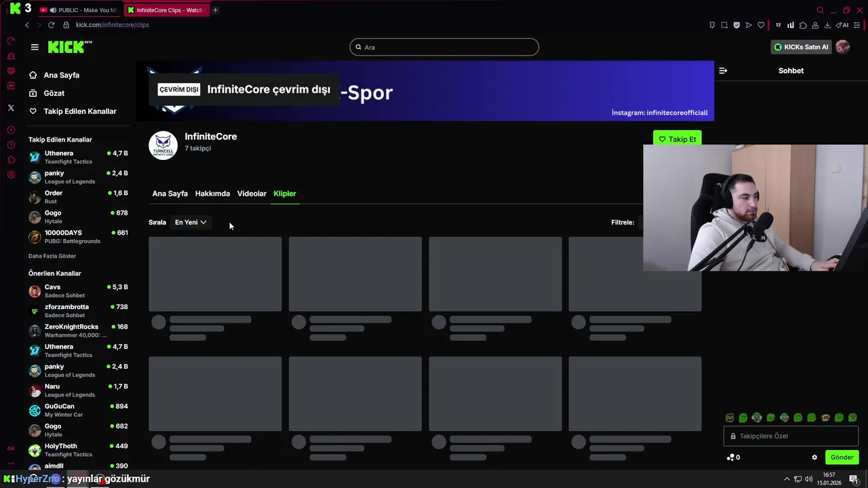This screenshot has height=488, width=868.
Task: Click the network icon in system tray
Action: click(x=797, y=479)
